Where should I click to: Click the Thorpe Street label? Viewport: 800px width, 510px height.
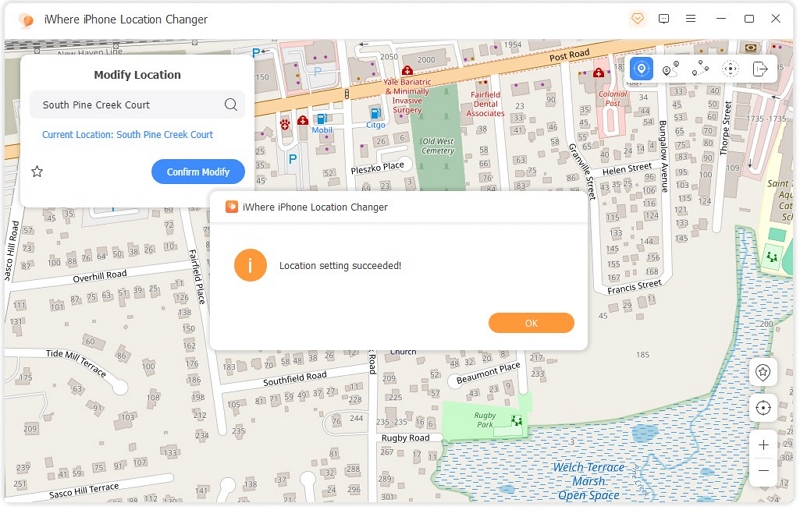point(725,128)
